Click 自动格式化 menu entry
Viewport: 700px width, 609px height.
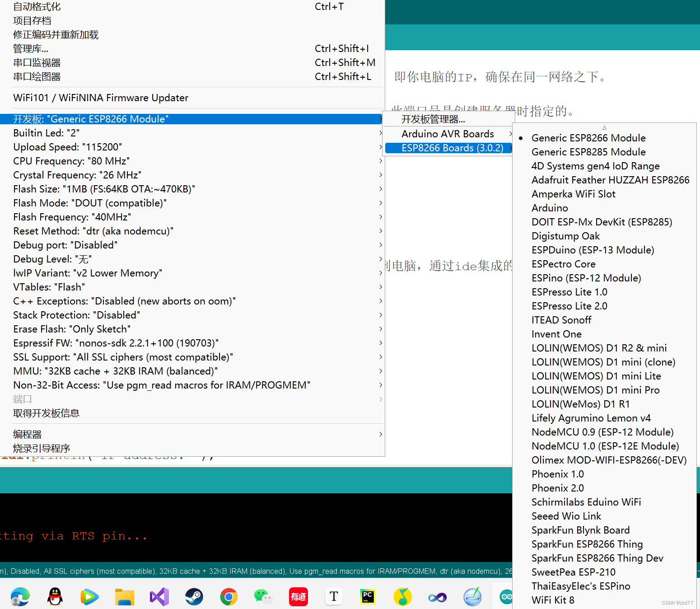pos(192,7)
